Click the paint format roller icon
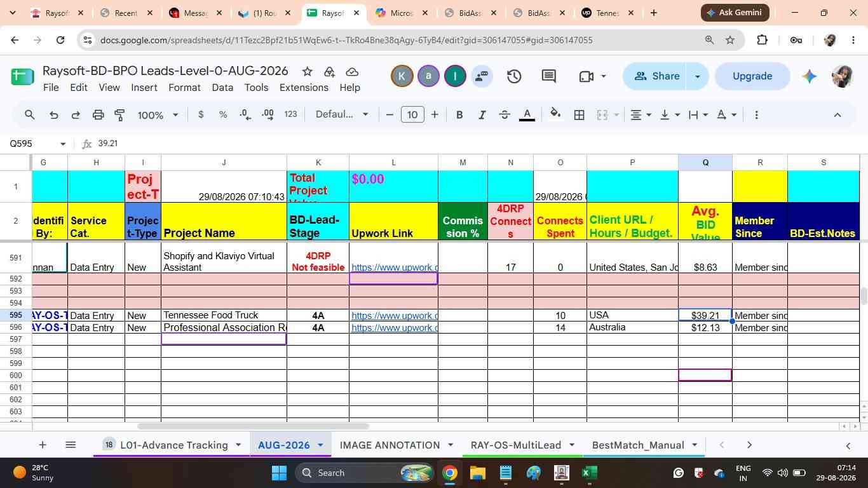Screen dimensions: 868x488 [x=119, y=115]
